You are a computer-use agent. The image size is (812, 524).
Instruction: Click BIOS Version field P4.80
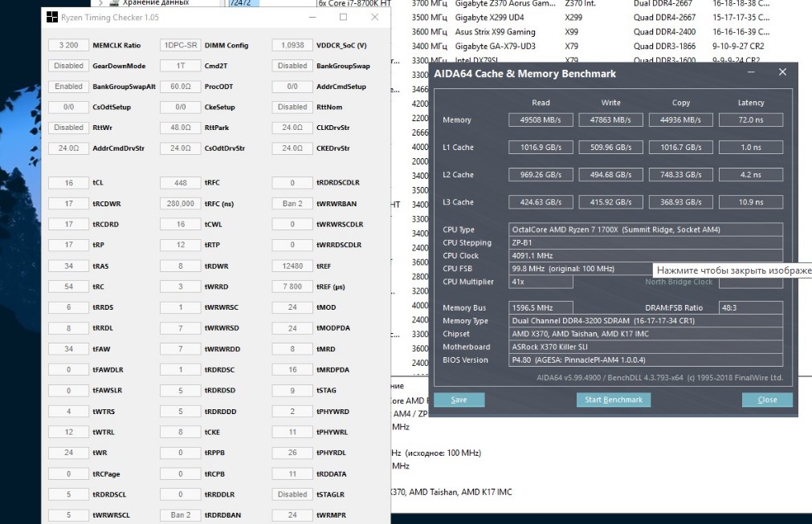tap(646, 359)
